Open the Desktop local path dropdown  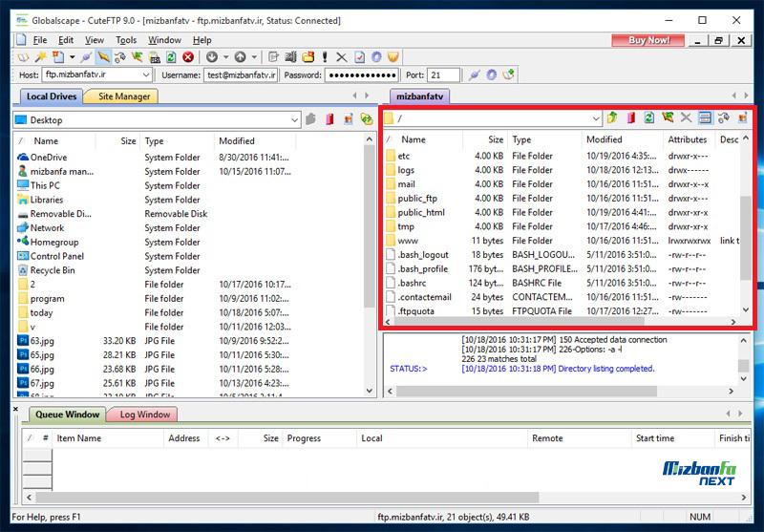(293, 120)
